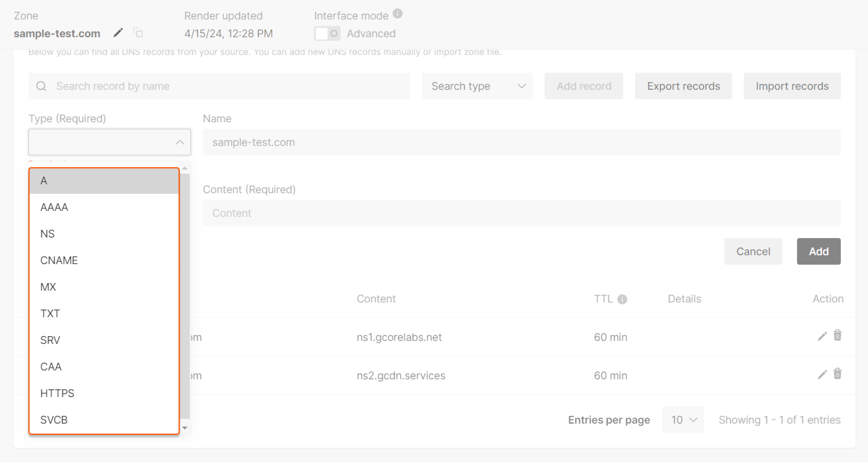Delete the ns2.gcdn.services record
This screenshot has width=868, height=462.
tap(838, 375)
